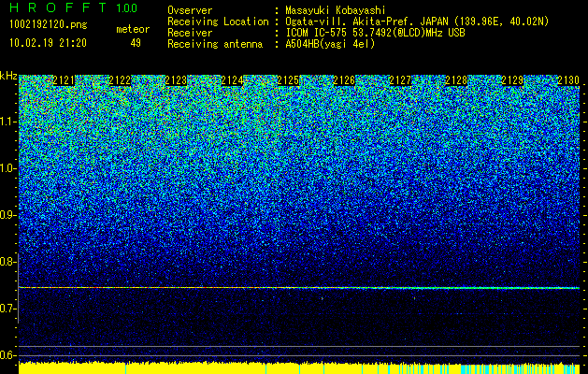Select the Receiving antenna label
This screenshot has width=588, height=374.
point(215,44)
